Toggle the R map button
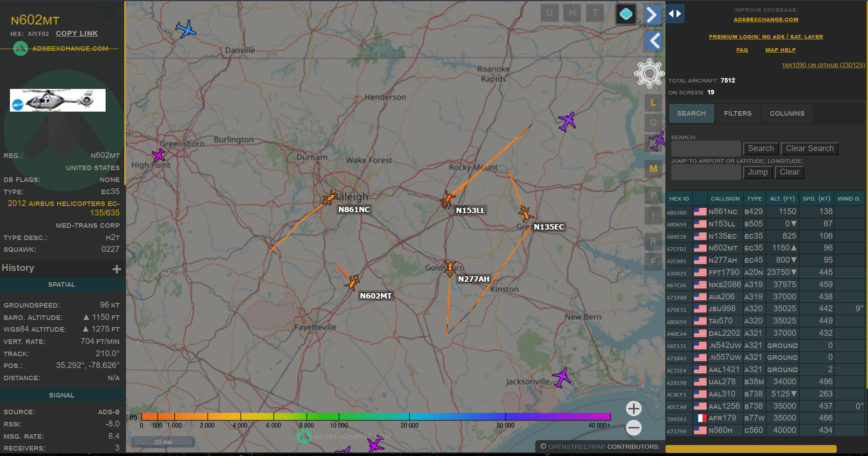The width and height of the screenshot is (868, 456). pyautogui.click(x=653, y=242)
